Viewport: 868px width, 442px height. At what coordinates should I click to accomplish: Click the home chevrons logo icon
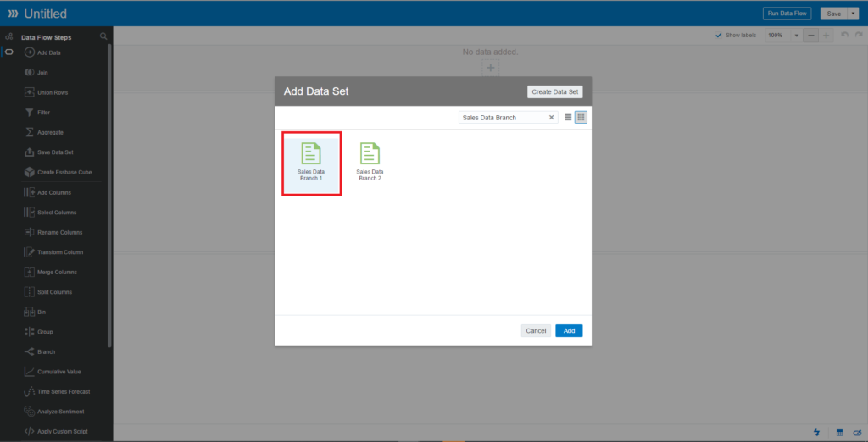[x=13, y=14]
